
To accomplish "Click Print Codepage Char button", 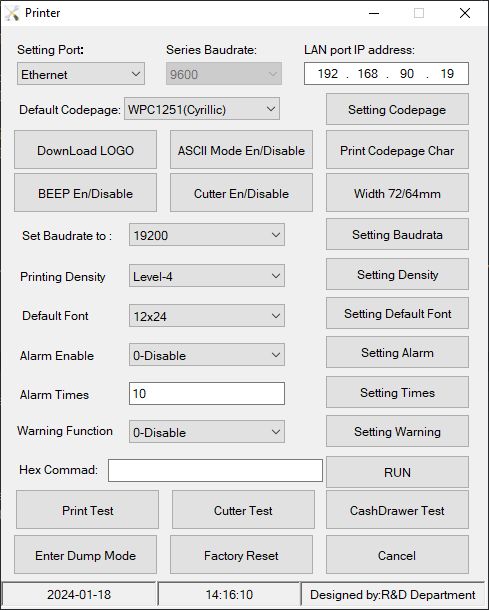I will [397, 150].
